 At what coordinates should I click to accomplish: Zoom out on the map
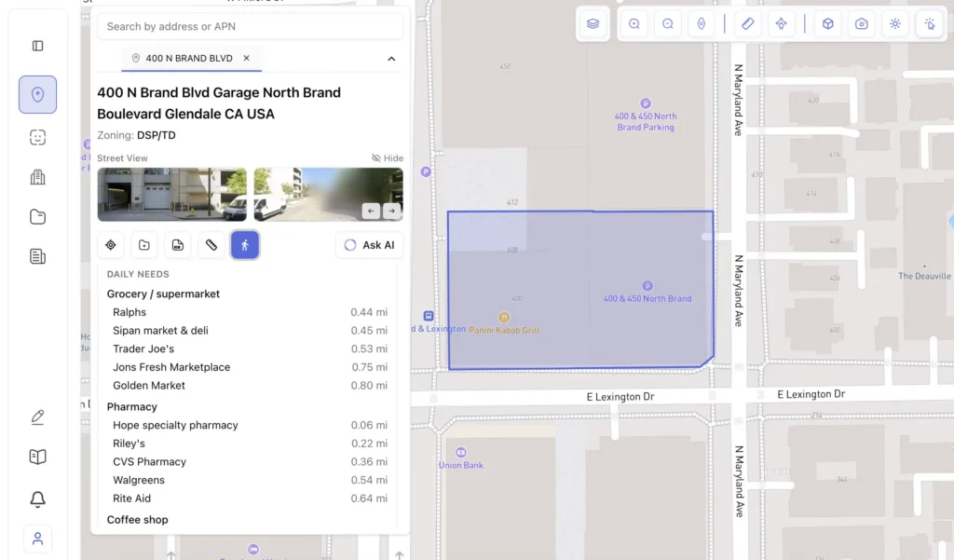668,24
